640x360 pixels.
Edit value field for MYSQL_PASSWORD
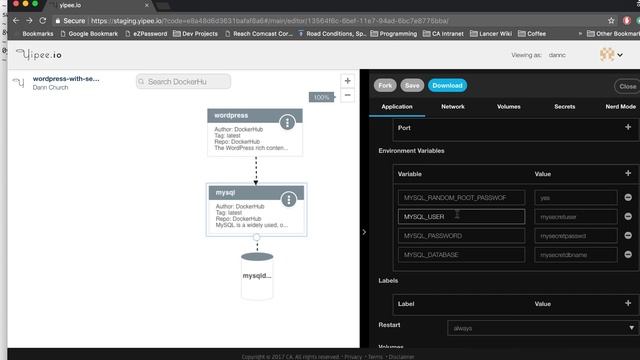(x=576, y=236)
